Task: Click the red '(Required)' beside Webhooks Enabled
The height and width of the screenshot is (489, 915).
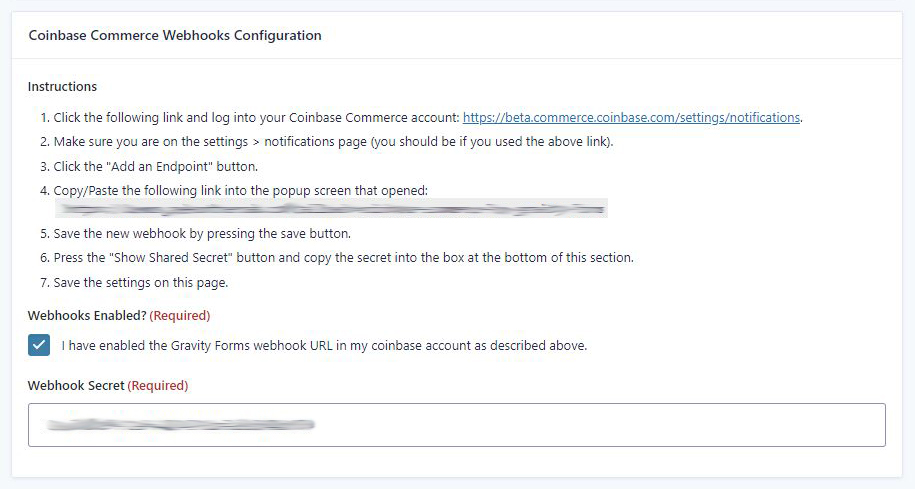Action: coord(180,315)
